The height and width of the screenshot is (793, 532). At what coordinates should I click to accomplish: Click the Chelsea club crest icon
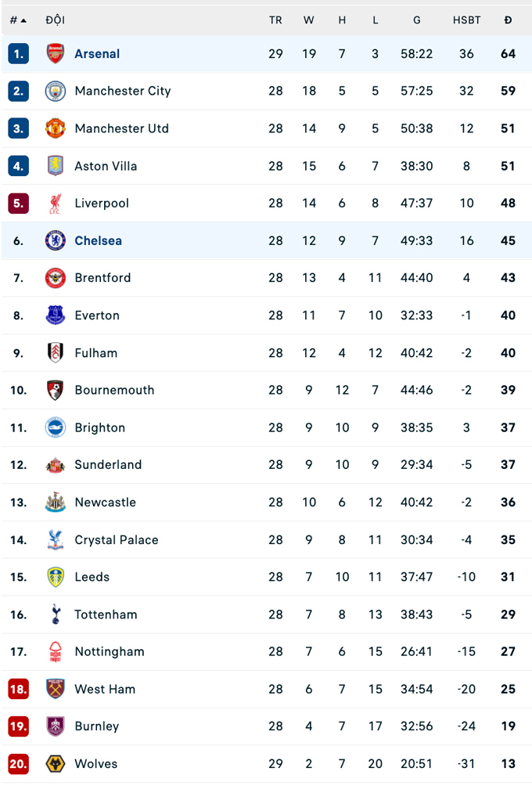click(x=56, y=240)
